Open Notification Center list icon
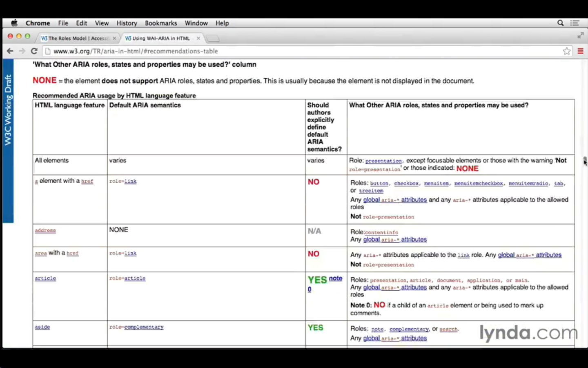 pyautogui.click(x=575, y=23)
